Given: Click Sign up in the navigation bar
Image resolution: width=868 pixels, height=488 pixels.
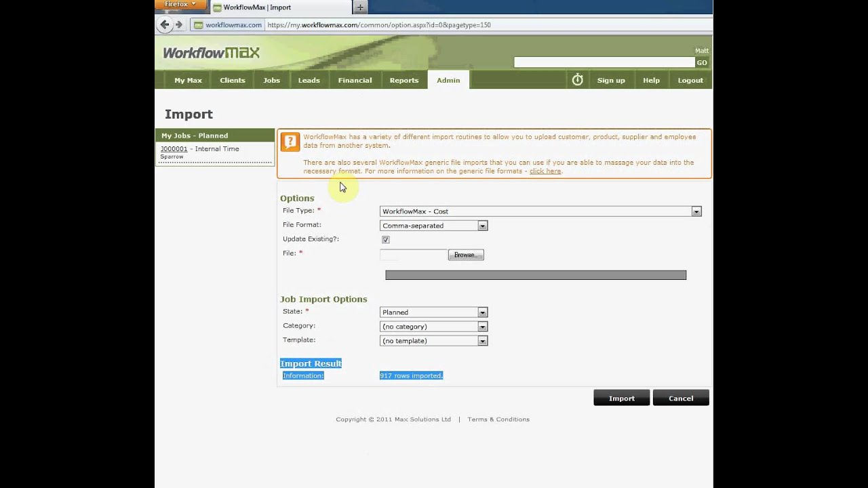Looking at the screenshot, I should point(611,80).
